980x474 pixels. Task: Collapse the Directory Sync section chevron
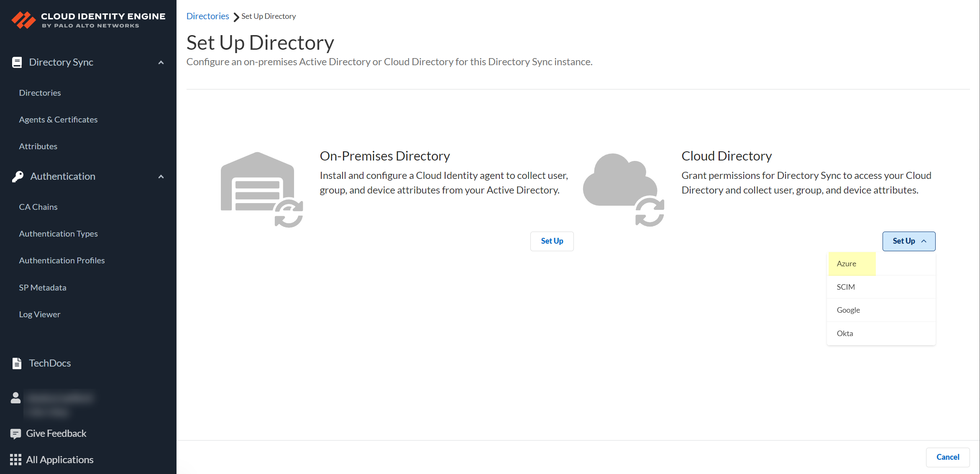(161, 63)
